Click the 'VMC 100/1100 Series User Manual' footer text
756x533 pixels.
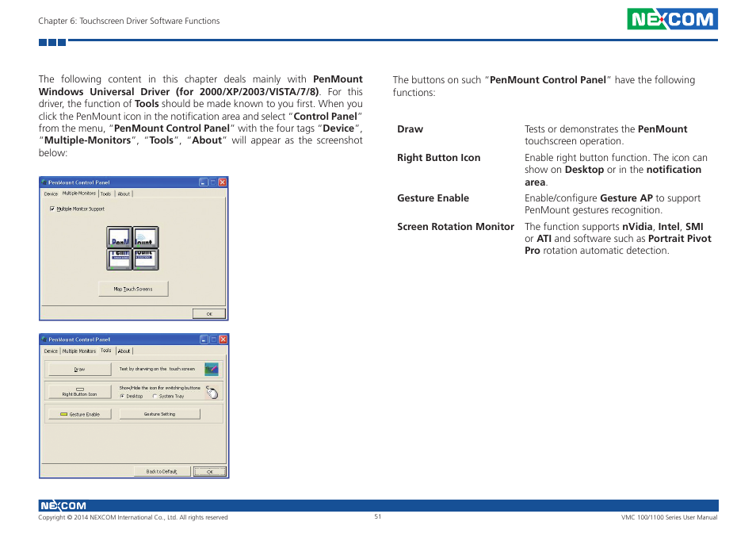[669, 518]
